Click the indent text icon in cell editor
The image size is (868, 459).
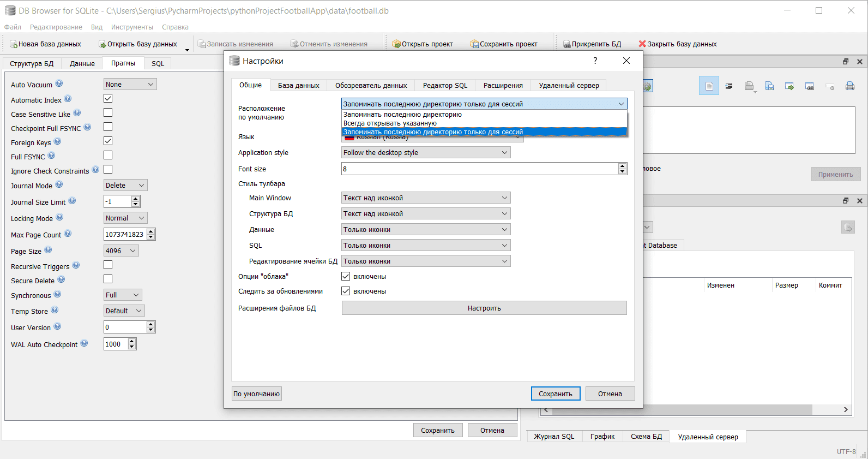point(729,86)
